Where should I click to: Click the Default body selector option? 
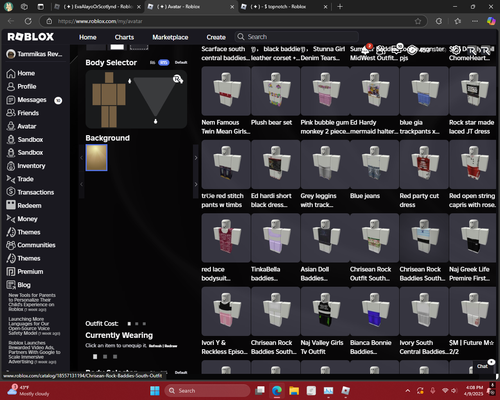coord(181,62)
